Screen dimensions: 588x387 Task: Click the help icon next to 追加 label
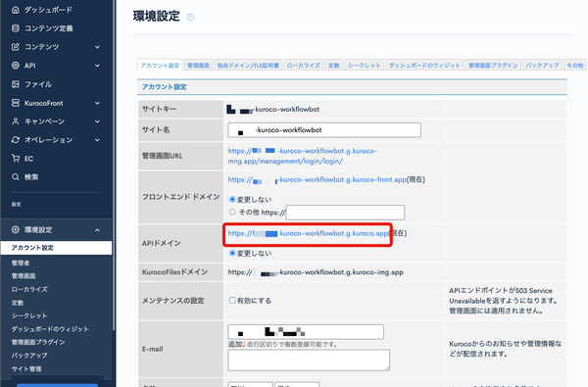pyautogui.click(x=244, y=344)
